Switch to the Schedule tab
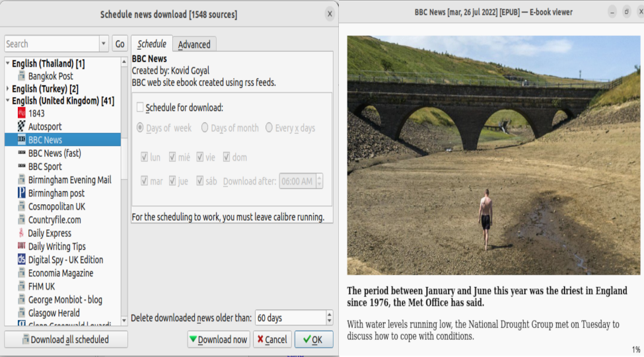Screen dimensions: 644x357 [x=152, y=44]
